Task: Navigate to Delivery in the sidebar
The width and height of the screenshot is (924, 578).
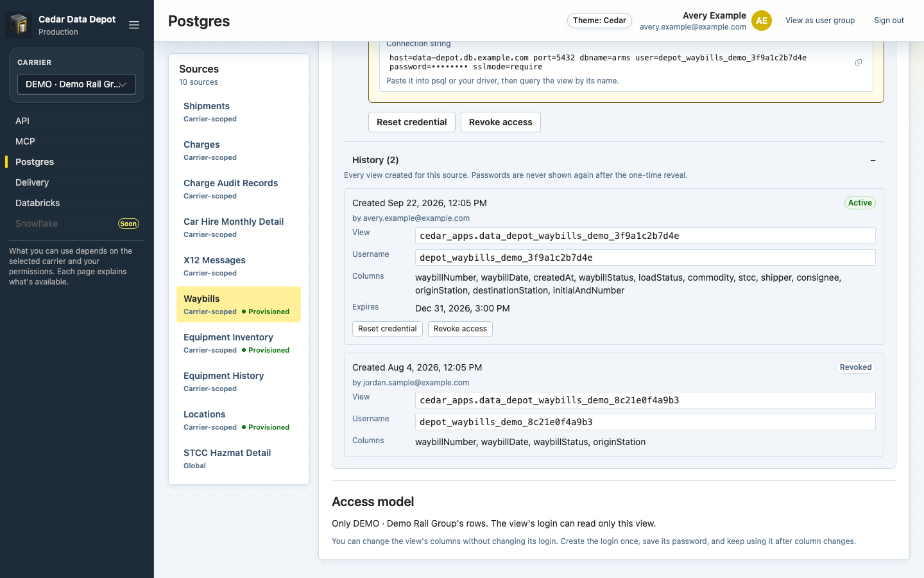Action: tap(77, 182)
